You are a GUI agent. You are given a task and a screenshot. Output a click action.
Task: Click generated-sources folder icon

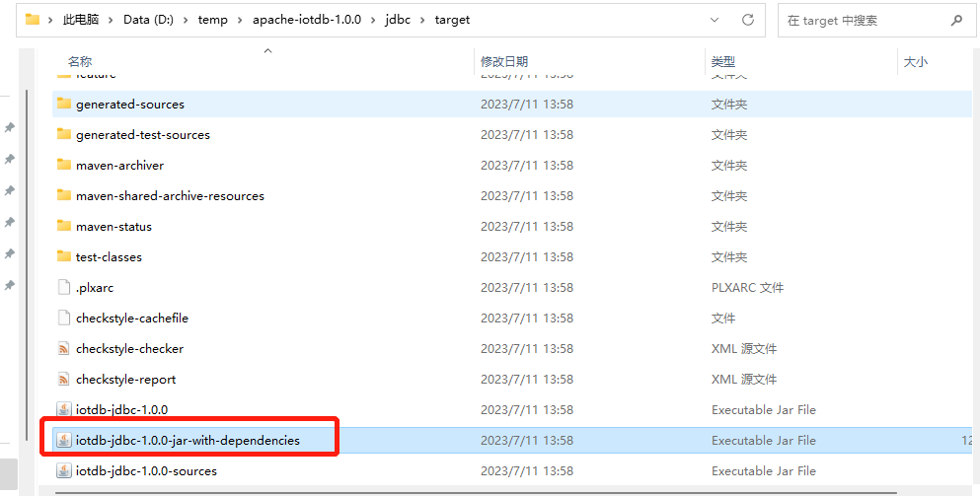[64, 104]
